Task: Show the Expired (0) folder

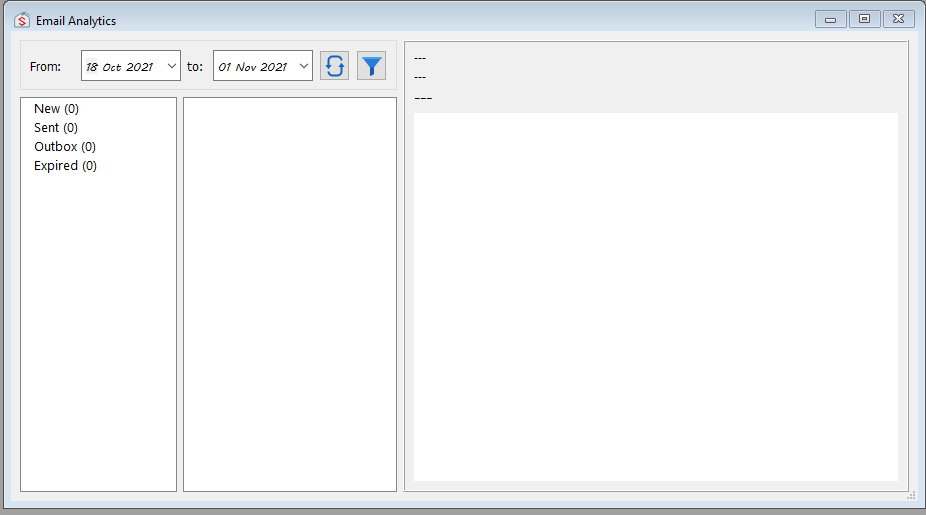Action: [65, 165]
